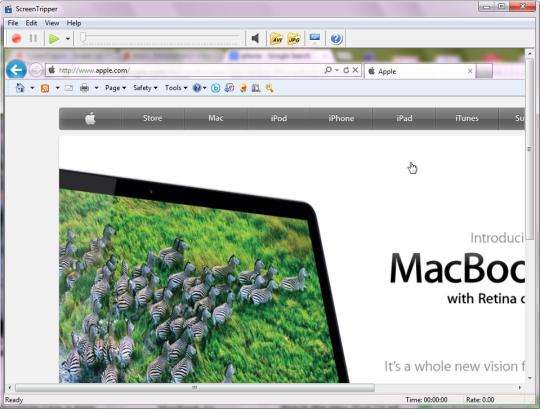Viewport: 540px width, 409px height.
Task: Export snapshot via JPG folder icon
Action: click(x=294, y=39)
